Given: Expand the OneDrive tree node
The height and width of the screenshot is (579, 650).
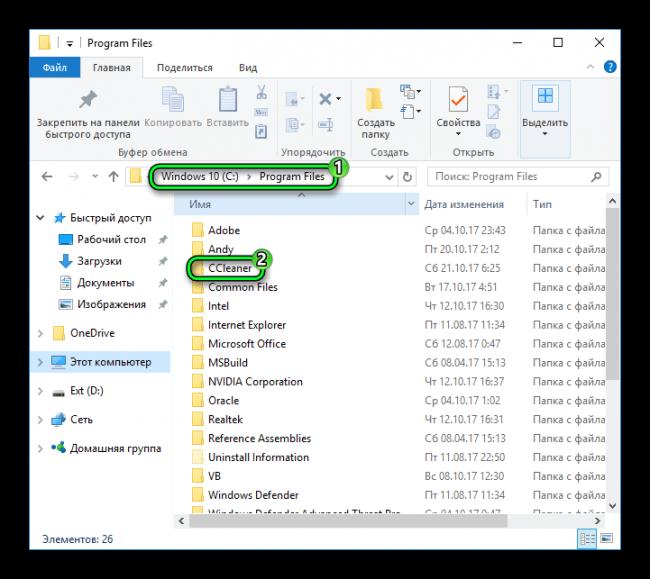Looking at the screenshot, I should [x=41, y=333].
